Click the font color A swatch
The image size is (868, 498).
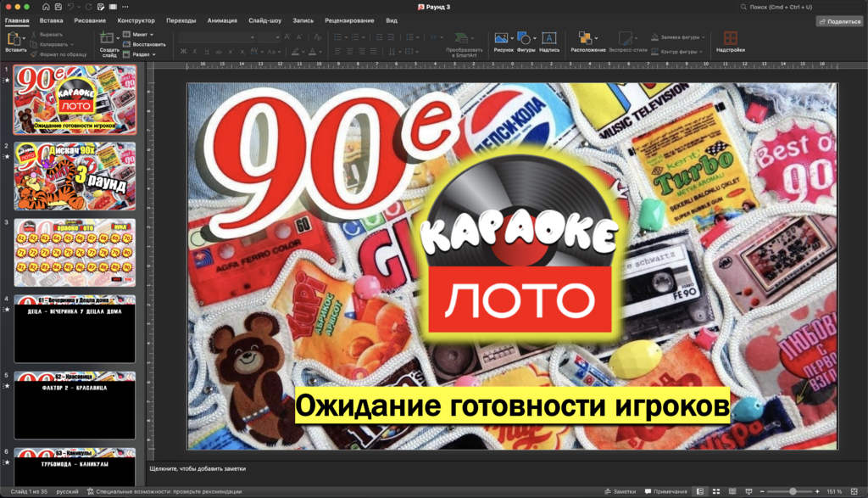(x=312, y=52)
